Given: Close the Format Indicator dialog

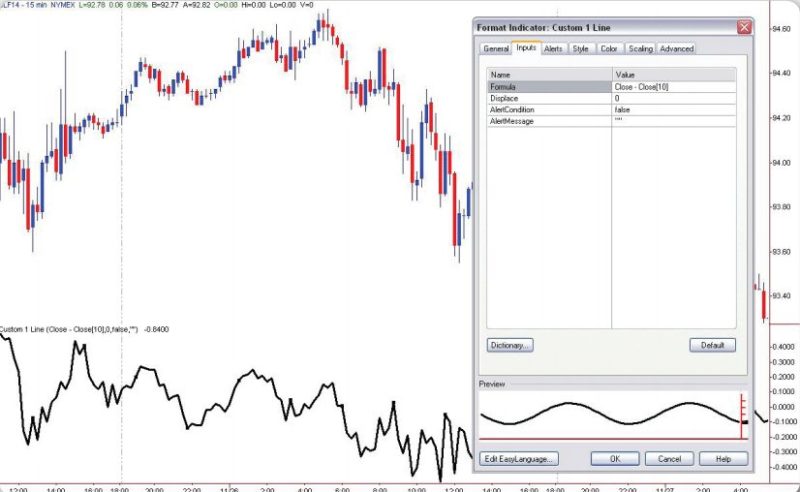Looking at the screenshot, I should tap(744, 27).
